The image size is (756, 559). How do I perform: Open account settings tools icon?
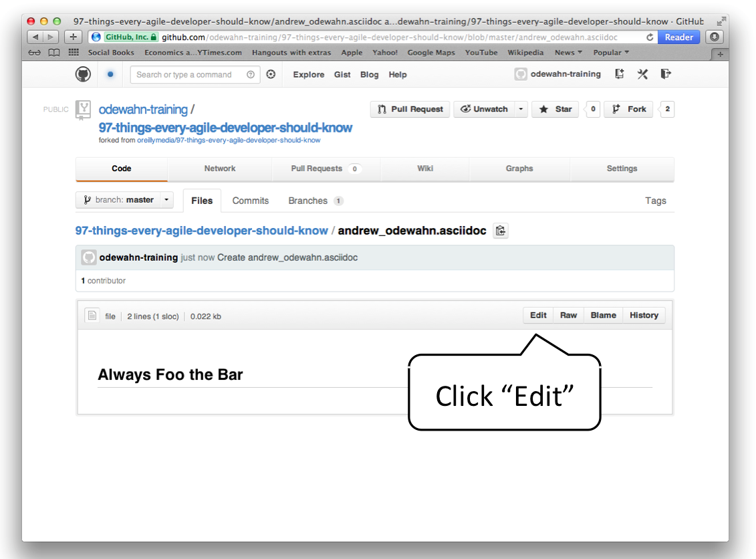[642, 74]
